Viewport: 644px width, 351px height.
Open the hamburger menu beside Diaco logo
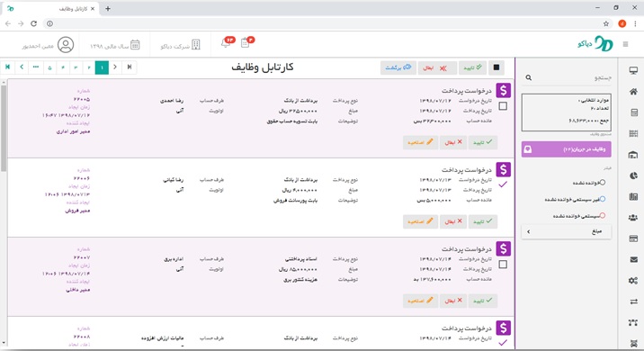click(x=625, y=44)
